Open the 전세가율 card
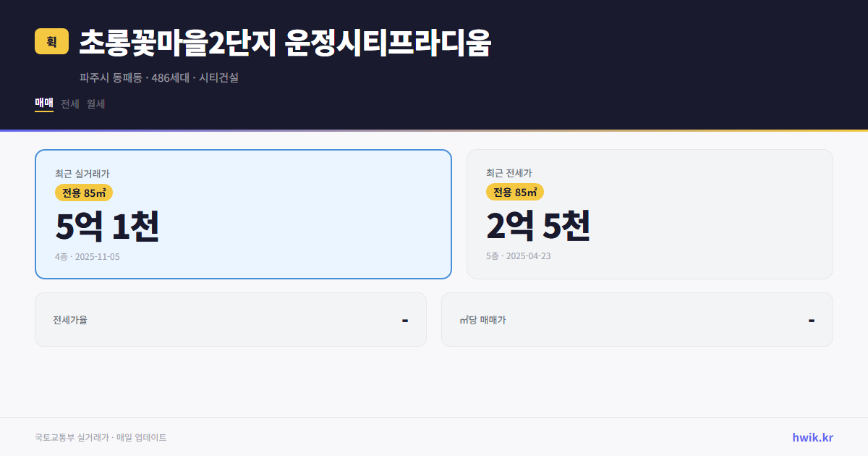 coord(231,319)
